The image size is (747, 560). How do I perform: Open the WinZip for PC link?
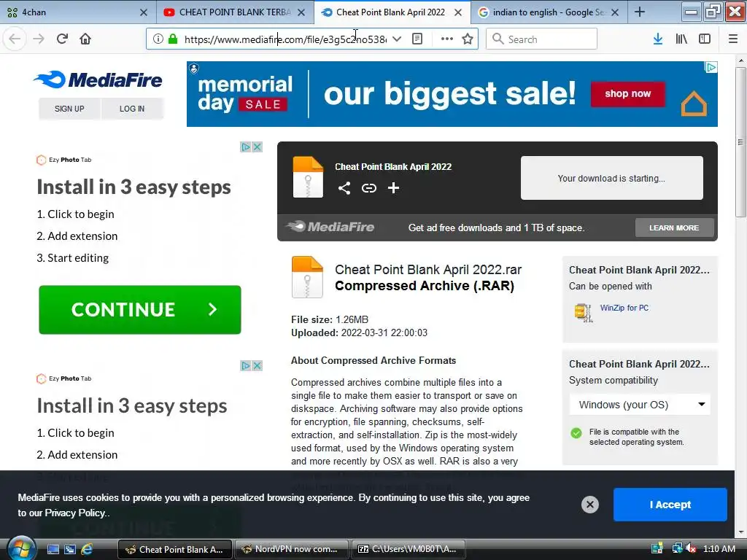point(624,308)
